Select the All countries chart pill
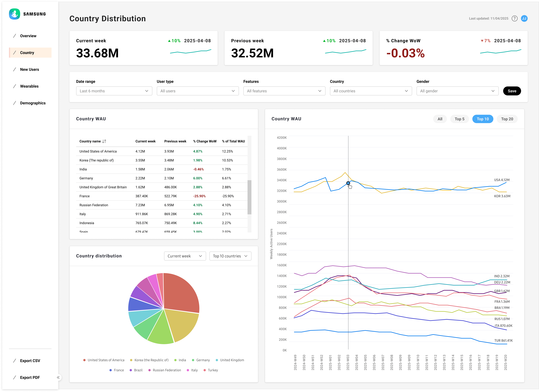539x392 pixels. (x=440, y=119)
